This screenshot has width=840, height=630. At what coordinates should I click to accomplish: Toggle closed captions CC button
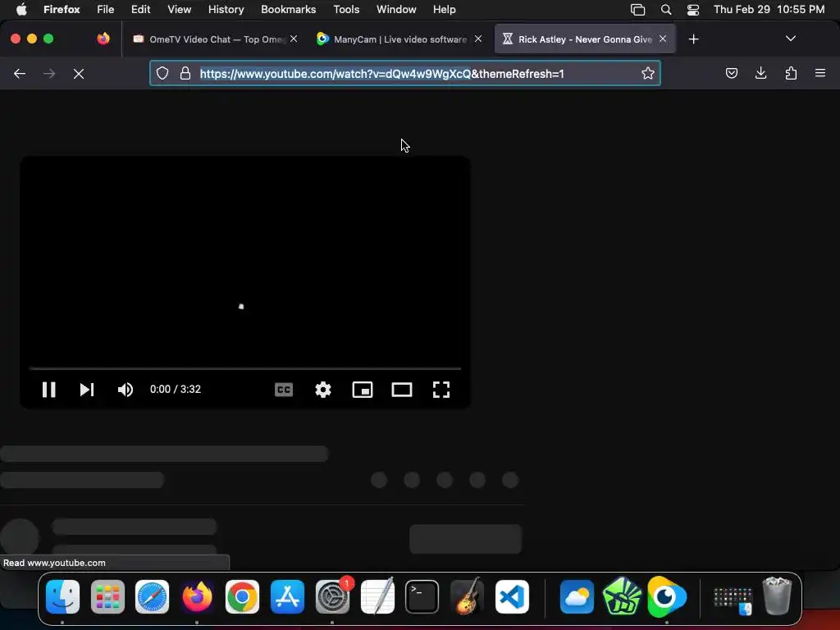click(x=283, y=390)
